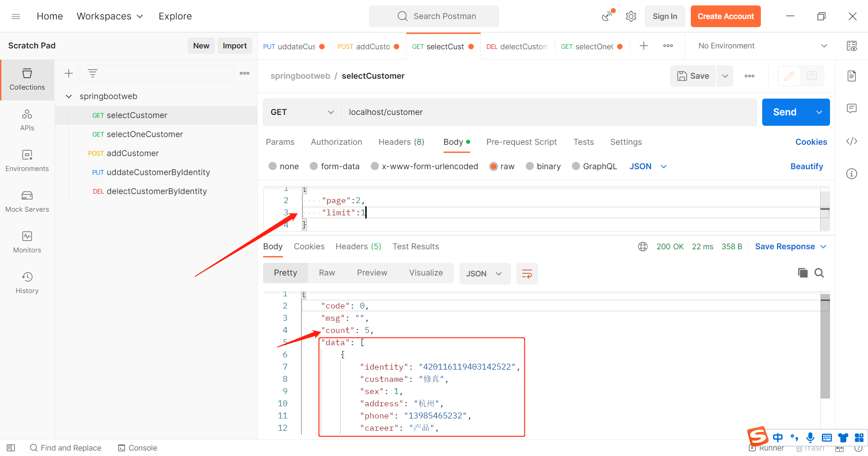Select x-www-form-urlencoded body type
The image size is (868, 456).
(375, 166)
